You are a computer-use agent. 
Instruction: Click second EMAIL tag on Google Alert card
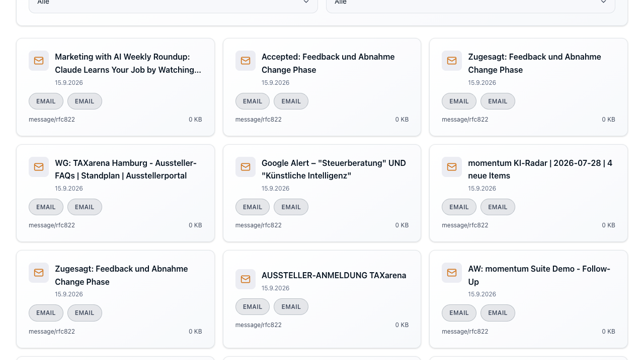(291, 207)
